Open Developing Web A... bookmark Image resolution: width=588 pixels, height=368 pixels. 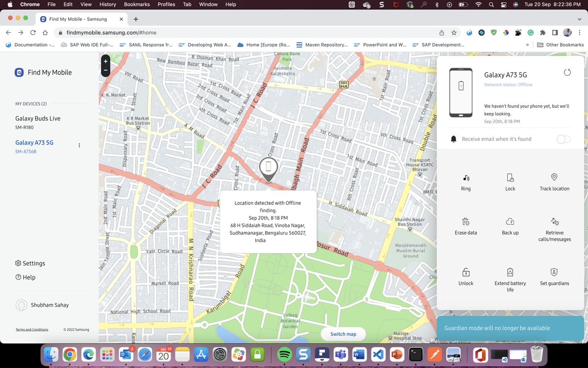point(205,45)
